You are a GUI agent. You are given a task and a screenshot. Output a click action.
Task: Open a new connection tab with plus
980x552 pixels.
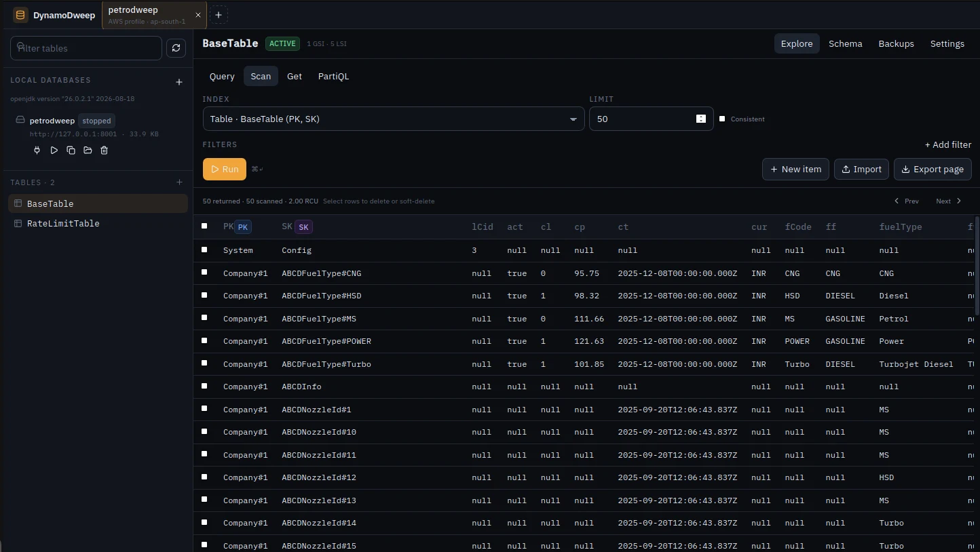click(x=219, y=15)
